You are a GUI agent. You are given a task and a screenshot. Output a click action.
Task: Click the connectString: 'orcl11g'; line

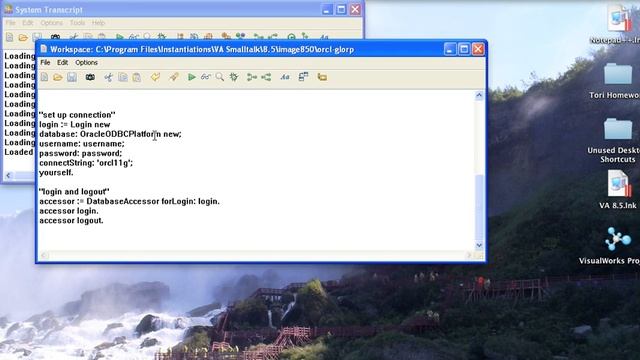[x=86, y=163]
